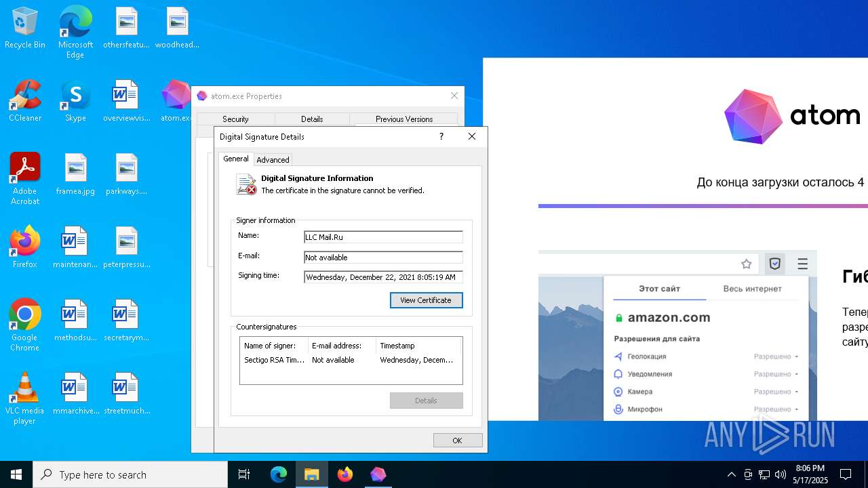
Task: Open notification center on taskbar
Action: [846, 474]
